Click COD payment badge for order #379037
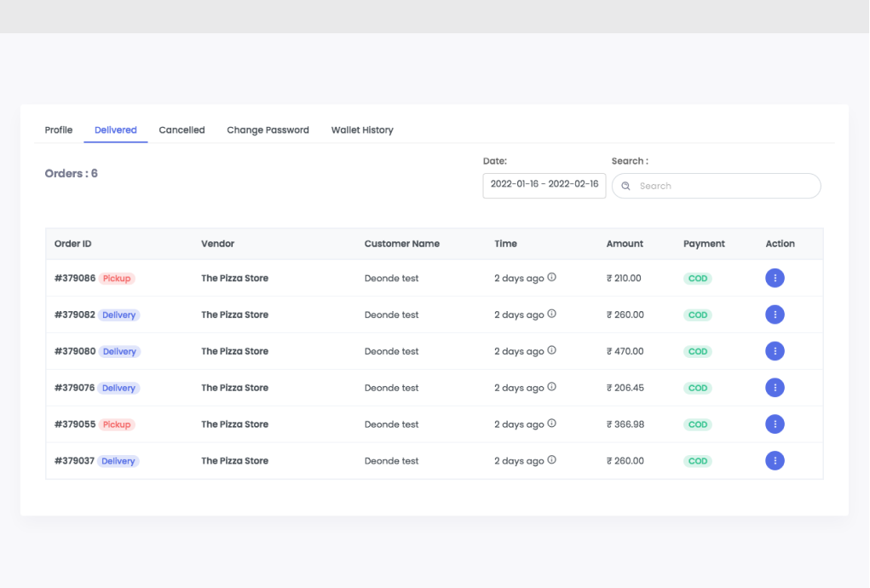This screenshot has width=870, height=588. pos(697,462)
